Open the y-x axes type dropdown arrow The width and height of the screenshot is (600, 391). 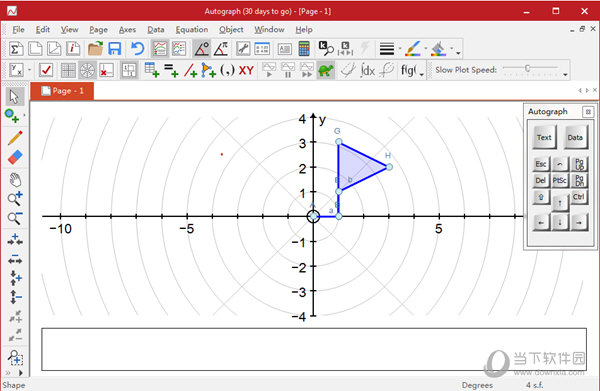(29, 70)
